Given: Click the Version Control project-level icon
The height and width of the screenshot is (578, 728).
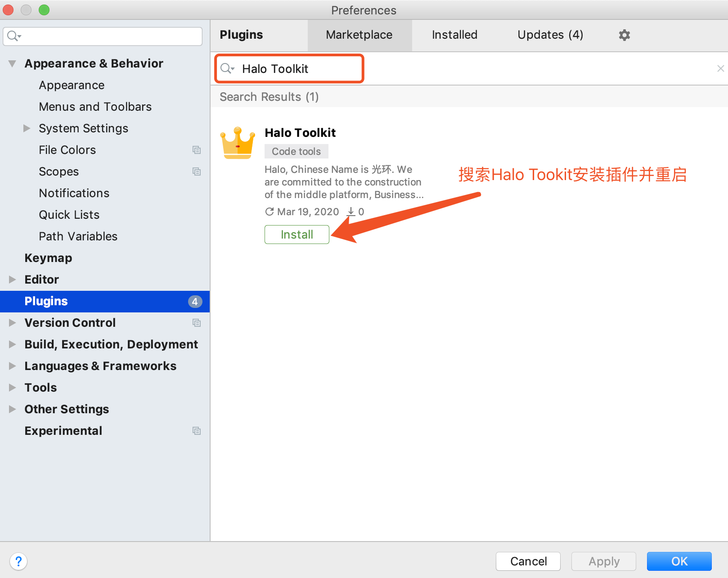Looking at the screenshot, I should pyautogui.click(x=197, y=323).
